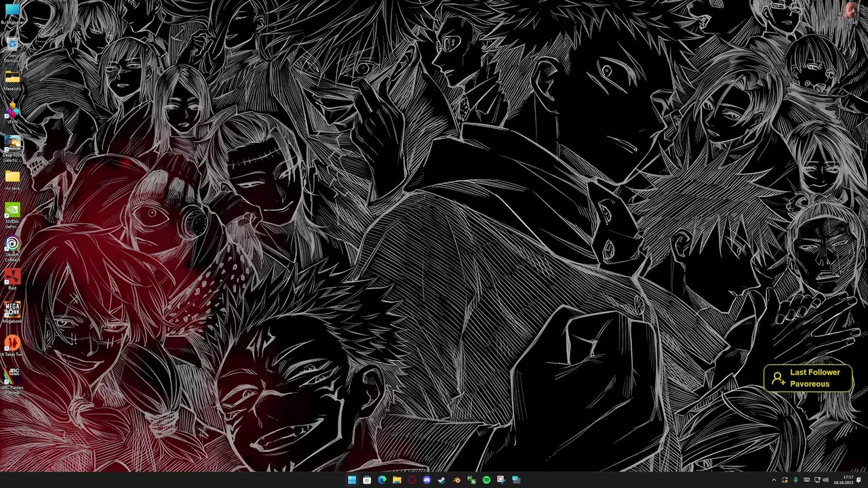The image size is (868, 488).
Task: Click the Last Follower Pavoreous widget
Action: pos(808,378)
